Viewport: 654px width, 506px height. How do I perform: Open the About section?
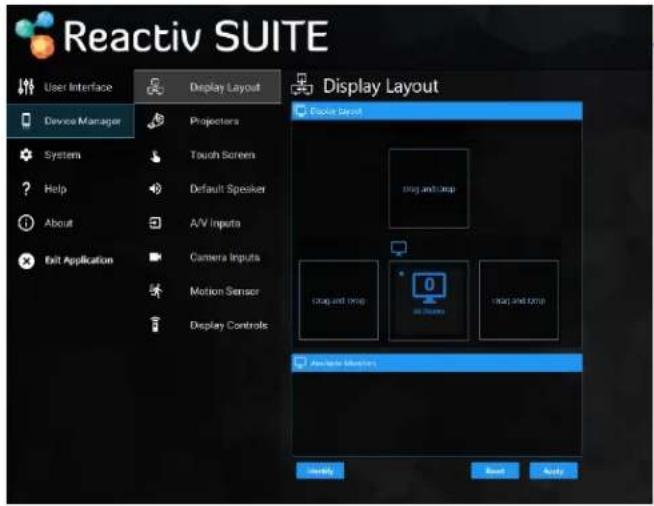(70, 223)
